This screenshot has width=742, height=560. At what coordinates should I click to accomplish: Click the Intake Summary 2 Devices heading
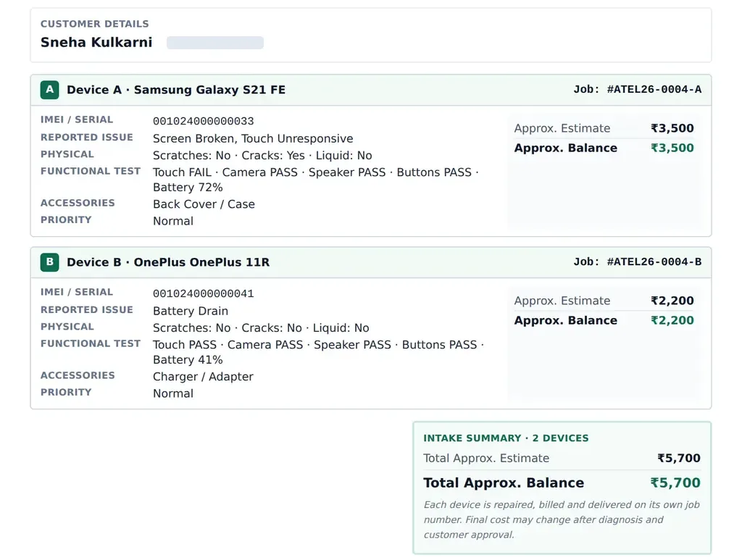click(506, 438)
